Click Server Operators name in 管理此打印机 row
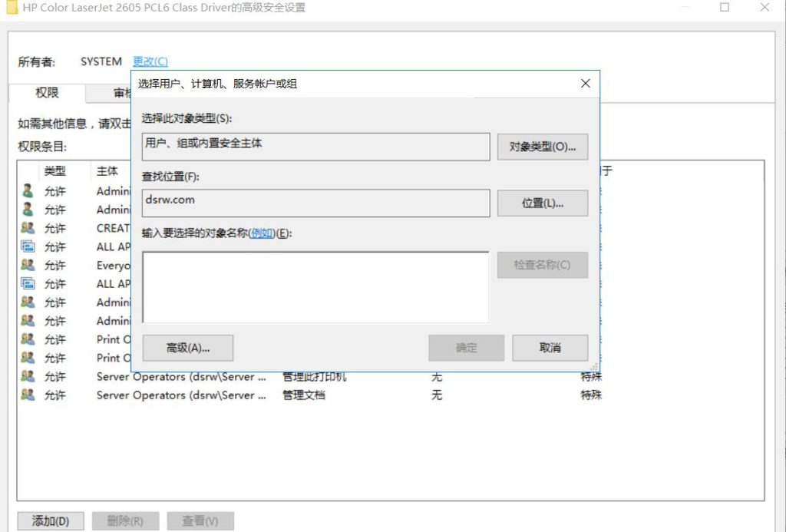 tap(181, 377)
